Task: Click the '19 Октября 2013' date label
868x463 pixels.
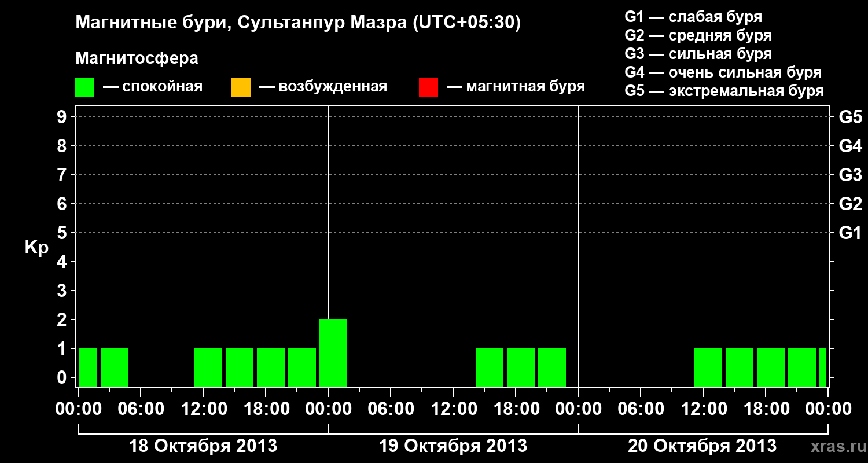Action: (453, 446)
